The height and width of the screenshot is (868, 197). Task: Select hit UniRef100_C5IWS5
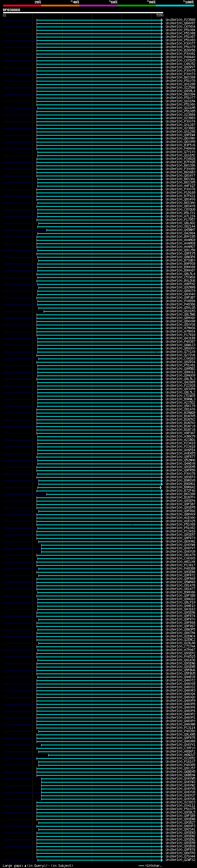[x=180, y=396]
